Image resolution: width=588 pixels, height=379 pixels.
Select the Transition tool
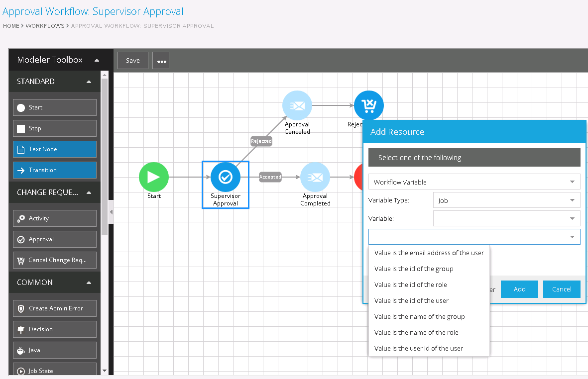click(54, 170)
